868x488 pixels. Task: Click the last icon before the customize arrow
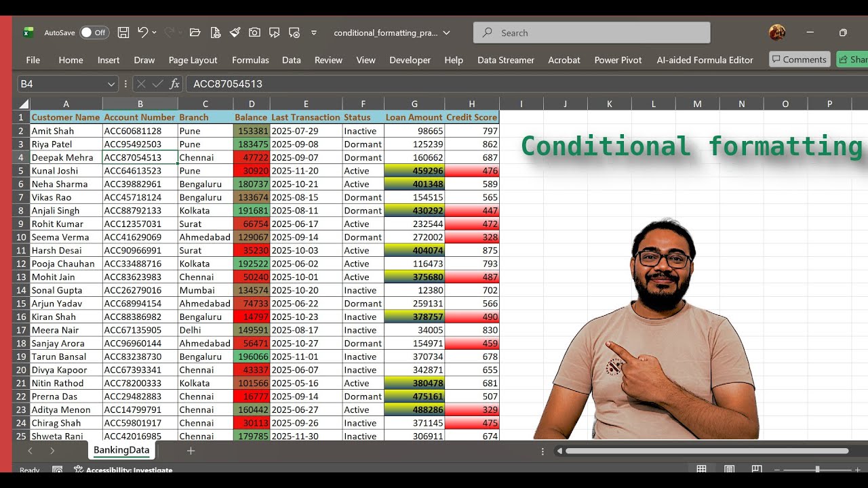click(x=294, y=33)
